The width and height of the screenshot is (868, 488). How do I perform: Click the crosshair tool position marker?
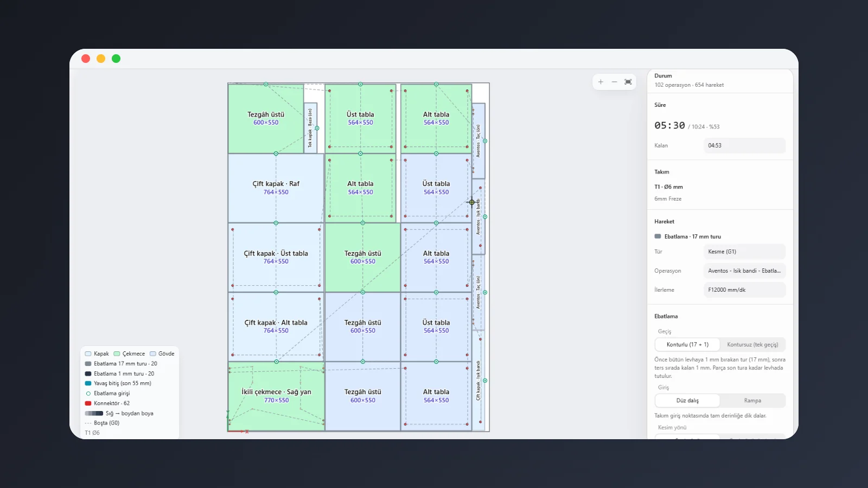471,202
